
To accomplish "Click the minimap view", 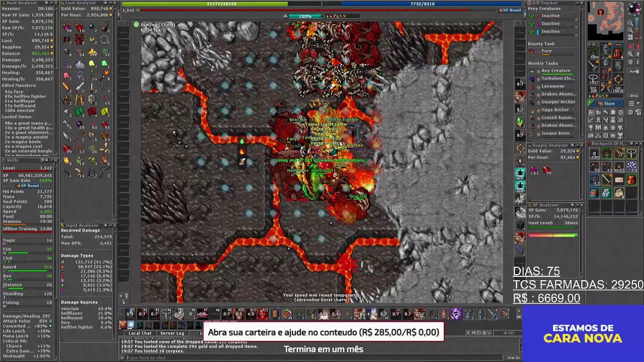I will click(606, 20).
